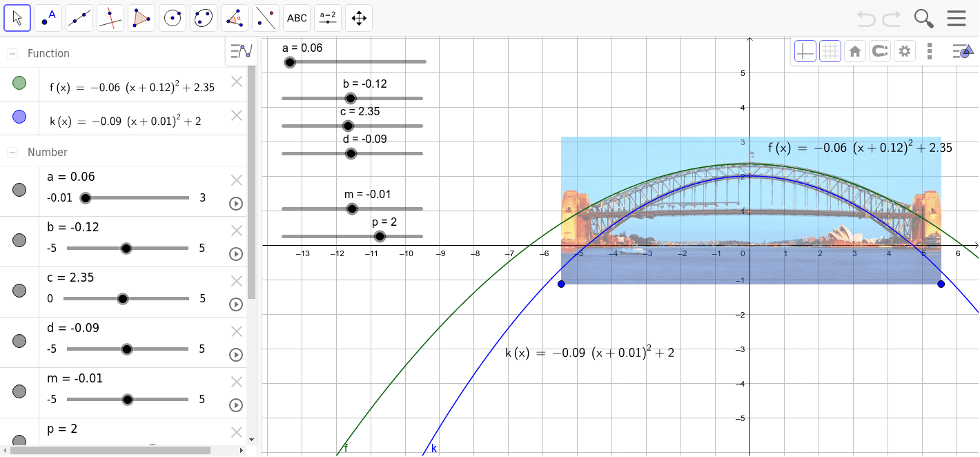Select the Move arrow tool

[17, 18]
